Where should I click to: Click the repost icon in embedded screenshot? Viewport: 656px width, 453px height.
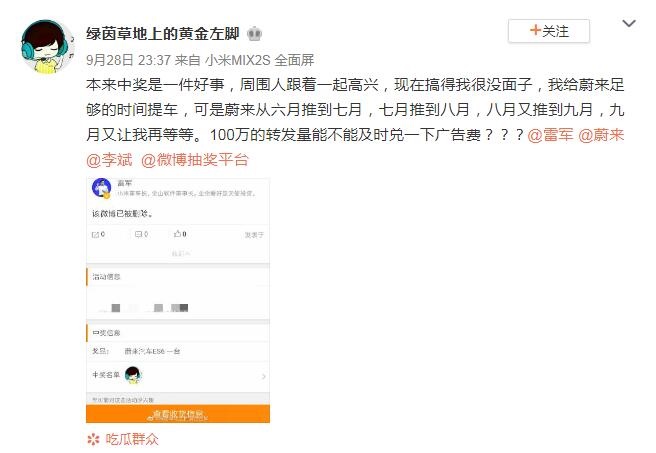click(95, 235)
